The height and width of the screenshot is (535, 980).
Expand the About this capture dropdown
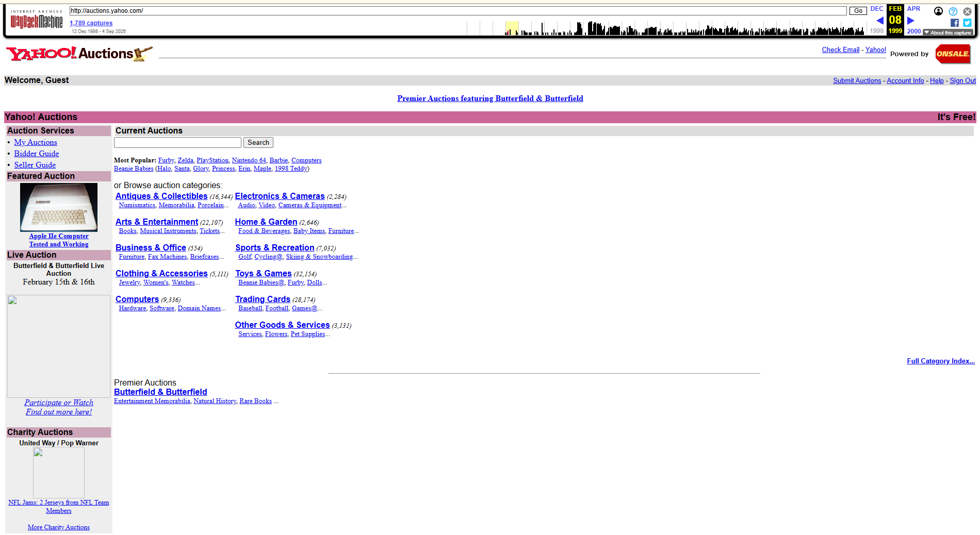pyautogui.click(x=948, y=32)
